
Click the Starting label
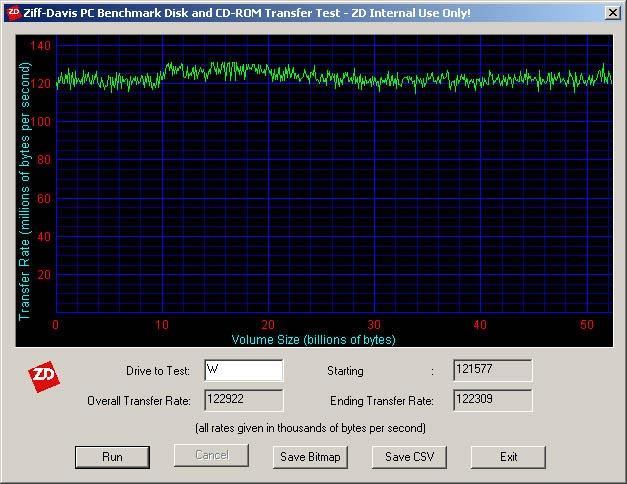point(345,371)
